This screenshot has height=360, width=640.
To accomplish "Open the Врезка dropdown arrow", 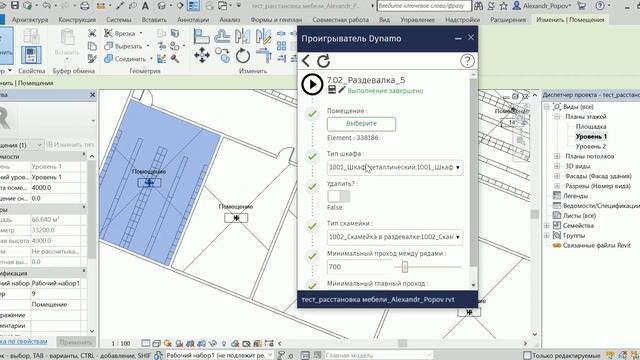I will 141,33.
